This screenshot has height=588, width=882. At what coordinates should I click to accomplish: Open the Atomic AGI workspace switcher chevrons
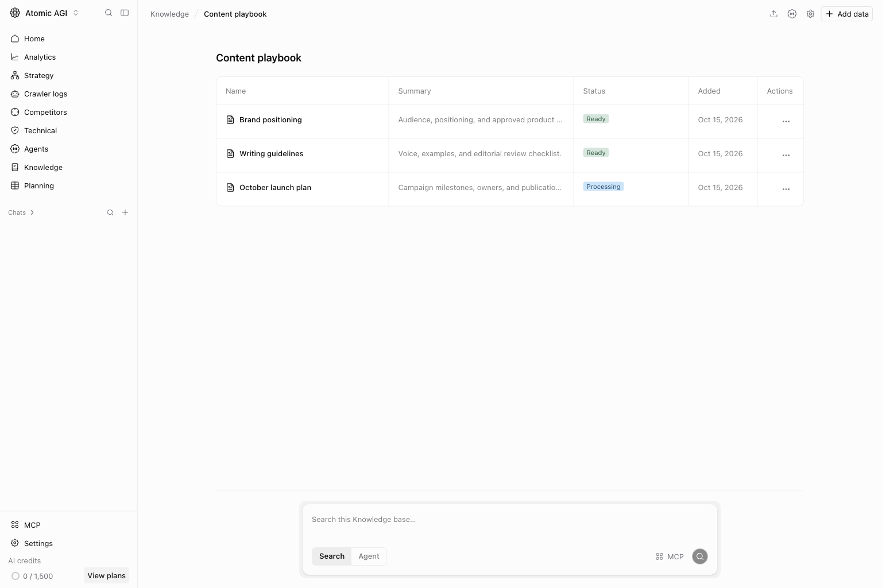pyautogui.click(x=76, y=13)
